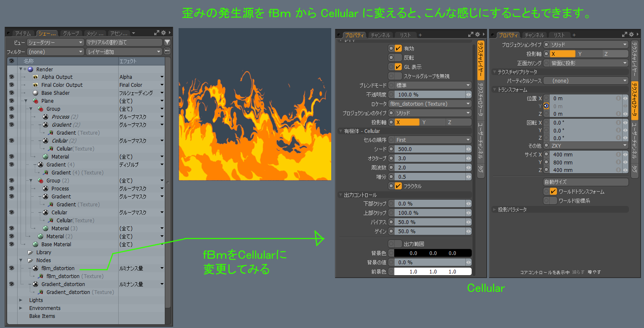Click the gear icon on the texture locator panel
The width and height of the screenshot is (644, 328).
click(631, 34)
